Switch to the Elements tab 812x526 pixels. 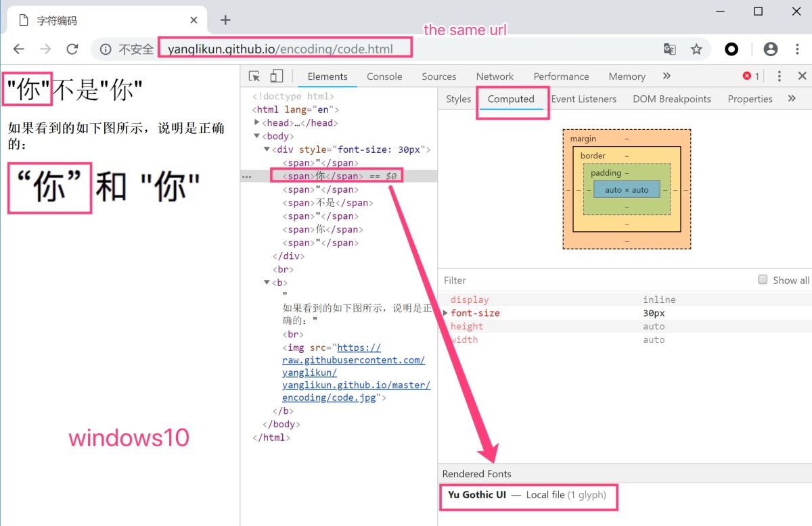pos(328,76)
